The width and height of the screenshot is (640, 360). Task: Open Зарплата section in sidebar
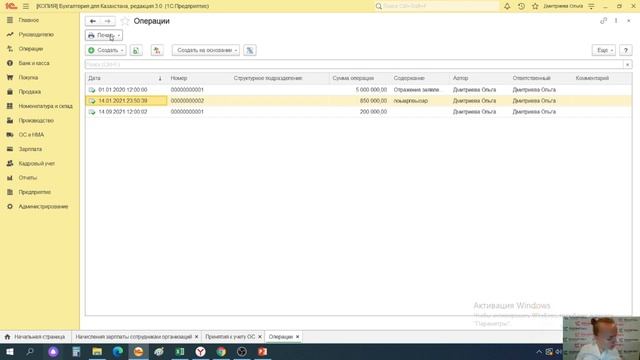click(30, 149)
